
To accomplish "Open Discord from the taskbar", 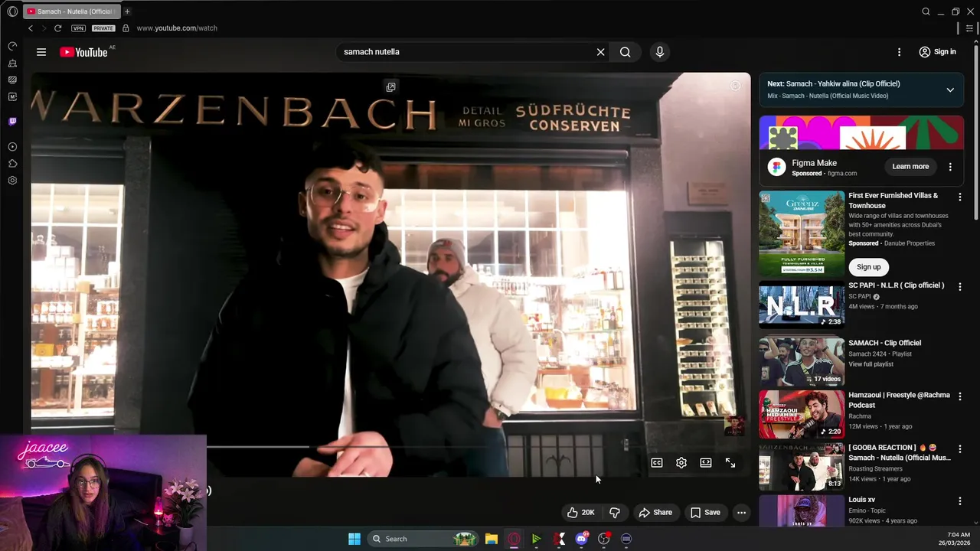I will point(581,539).
